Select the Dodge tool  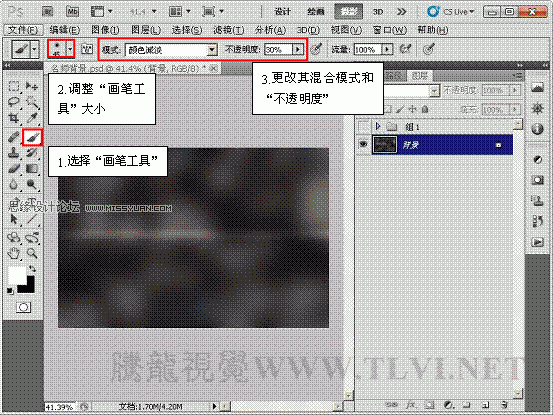coord(32,184)
